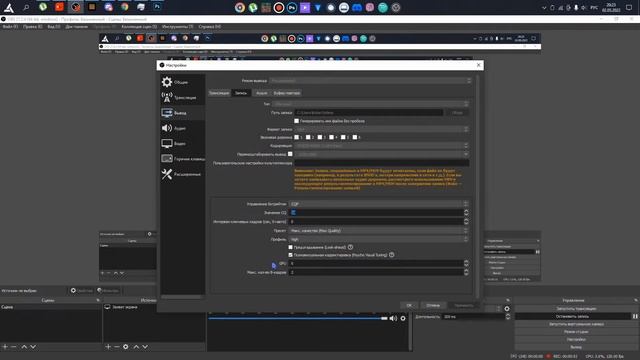Add a new source with plus icon

108,347
